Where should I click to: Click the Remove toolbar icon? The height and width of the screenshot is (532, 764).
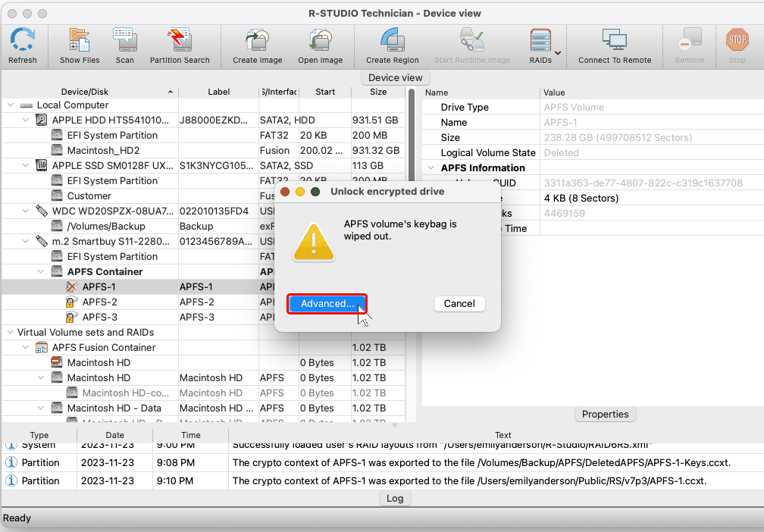click(690, 40)
